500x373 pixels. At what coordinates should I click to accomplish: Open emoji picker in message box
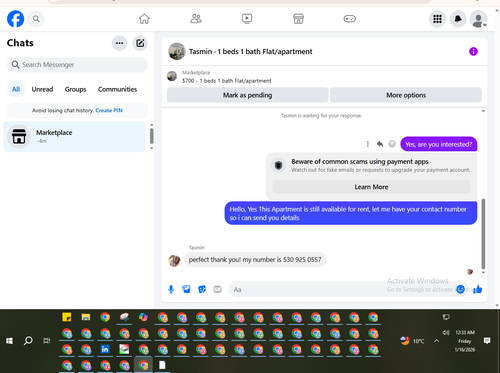460,289
